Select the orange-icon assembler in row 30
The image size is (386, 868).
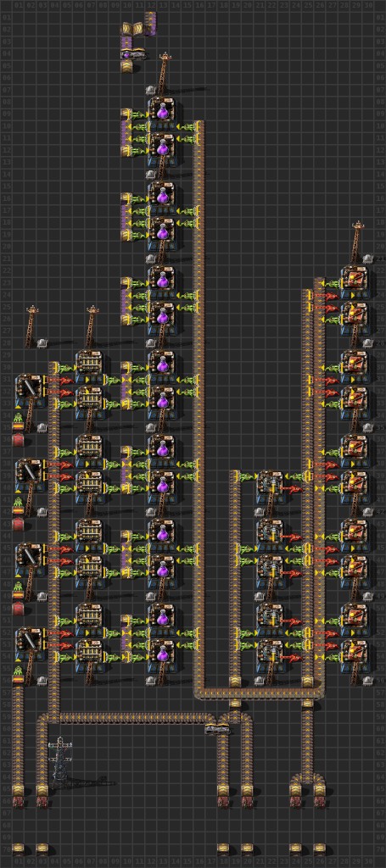pos(354,364)
